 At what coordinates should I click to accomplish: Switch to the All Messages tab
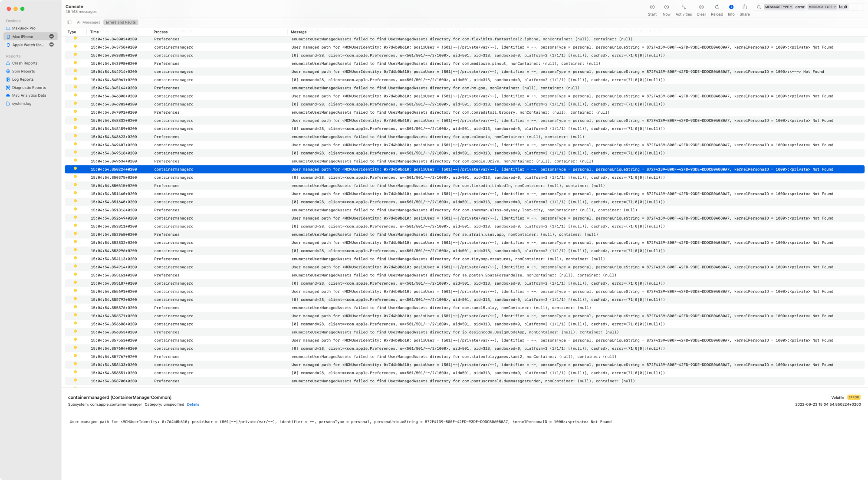pyautogui.click(x=88, y=23)
